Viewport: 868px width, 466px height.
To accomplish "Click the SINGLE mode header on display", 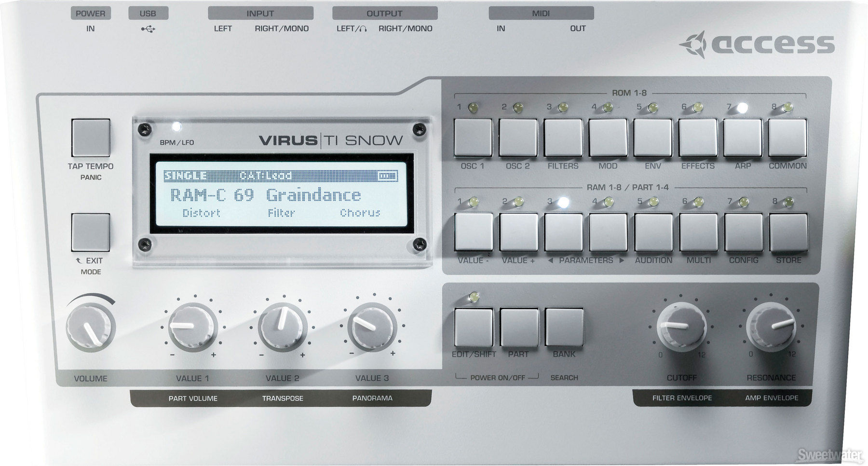I will tap(186, 176).
